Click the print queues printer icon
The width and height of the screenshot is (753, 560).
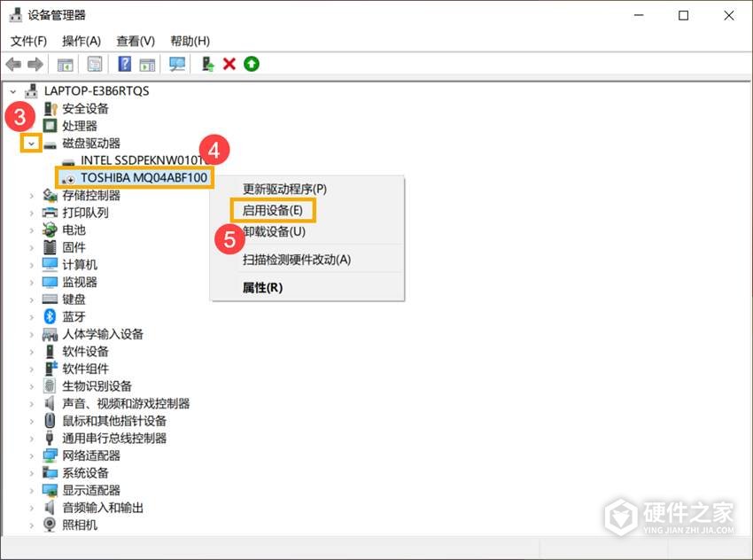50,213
